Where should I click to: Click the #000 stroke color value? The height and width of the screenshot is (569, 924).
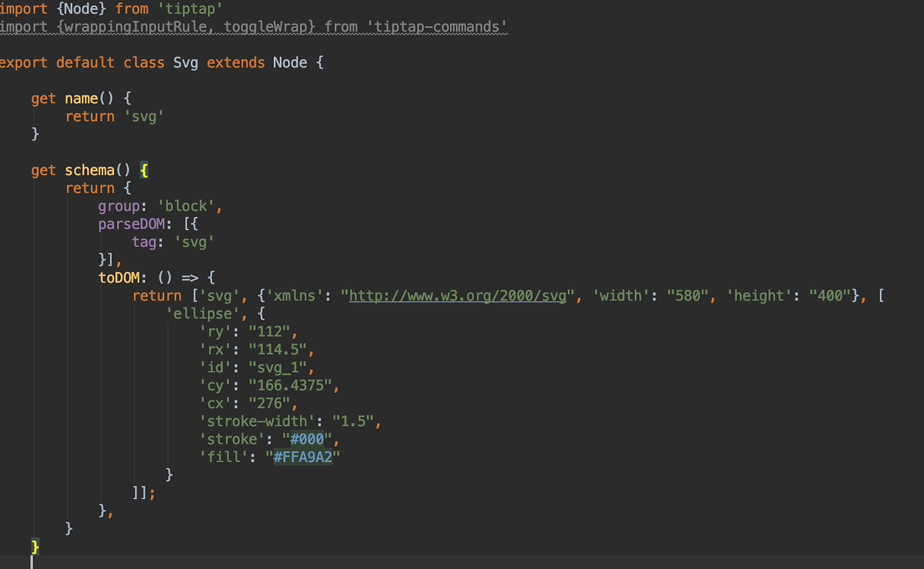coord(307,439)
